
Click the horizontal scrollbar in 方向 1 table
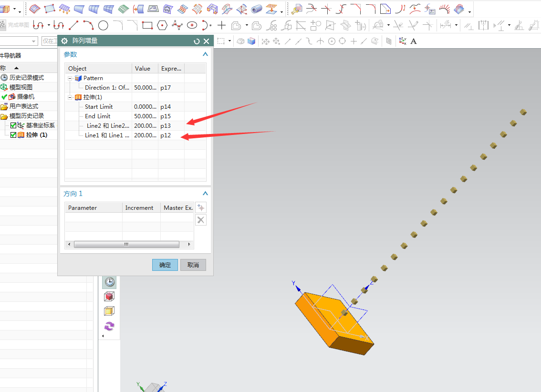126,244
